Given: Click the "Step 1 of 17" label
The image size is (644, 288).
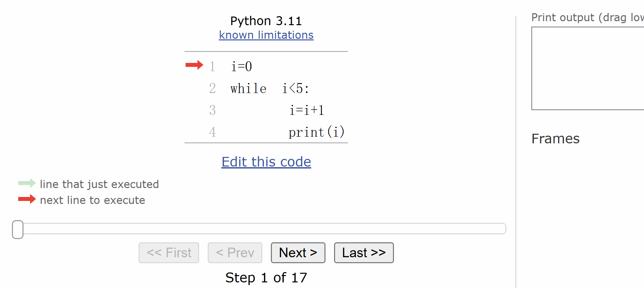Looking at the screenshot, I should tap(266, 278).
